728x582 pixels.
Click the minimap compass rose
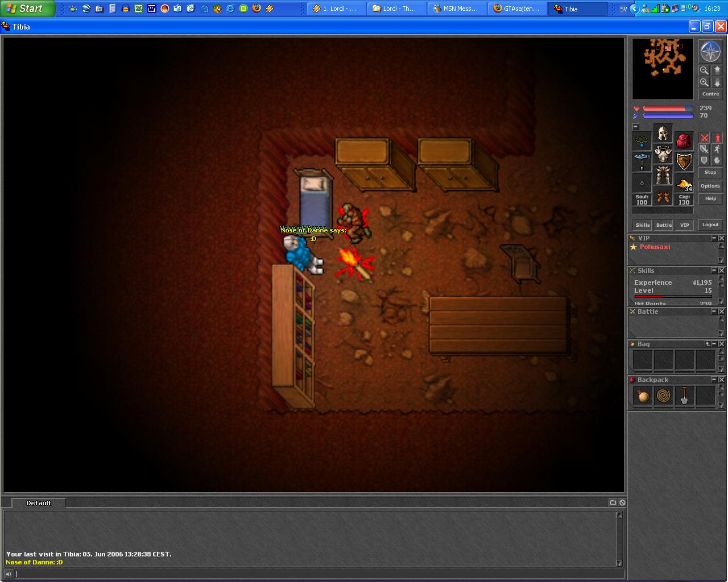(x=710, y=52)
